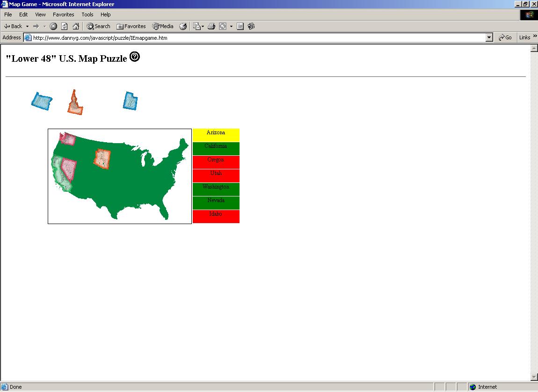Click the Windows logo throbber icon

pos(529,15)
